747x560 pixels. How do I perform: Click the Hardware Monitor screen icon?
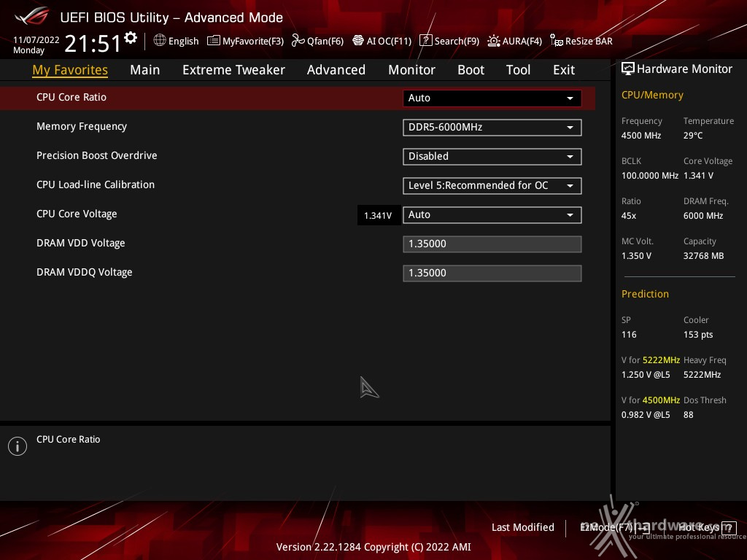[628, 69]
